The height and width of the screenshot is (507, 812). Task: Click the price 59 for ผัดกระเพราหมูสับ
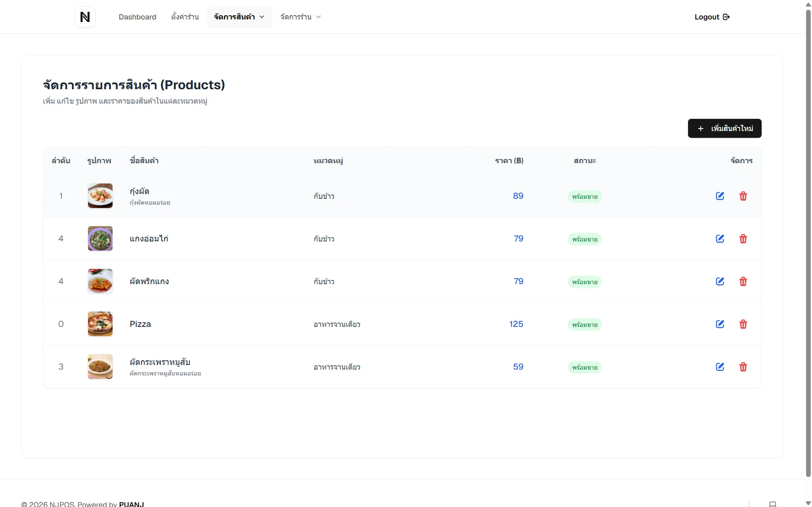[x=518, y=367]
